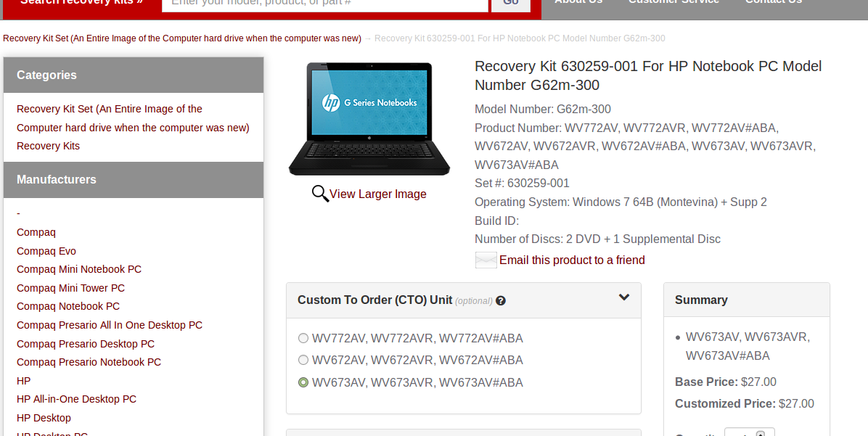Viewport: 868px width, 436px height.
Task: Open the HP G Series laptop product image
Action: 369,118
